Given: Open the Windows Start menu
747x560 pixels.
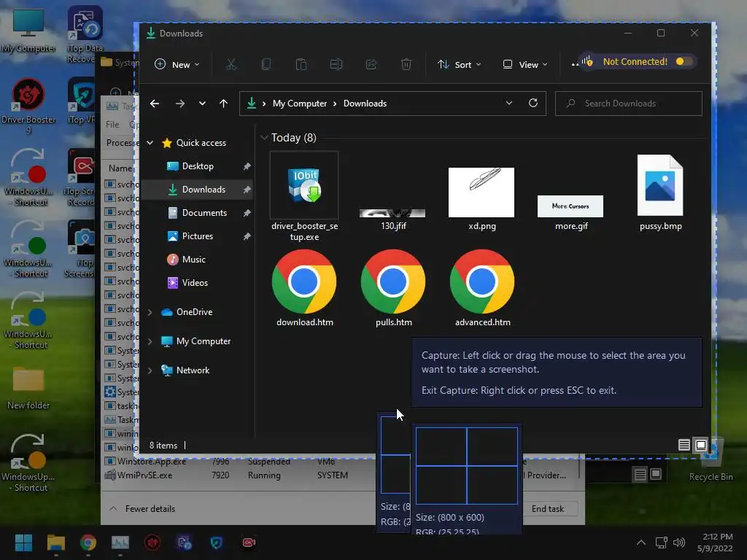Looking at the screenshot, I should [23, 542].
